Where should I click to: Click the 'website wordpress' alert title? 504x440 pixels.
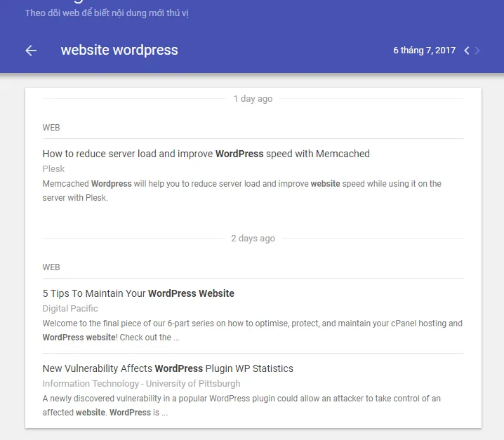(x=119, y=51)
